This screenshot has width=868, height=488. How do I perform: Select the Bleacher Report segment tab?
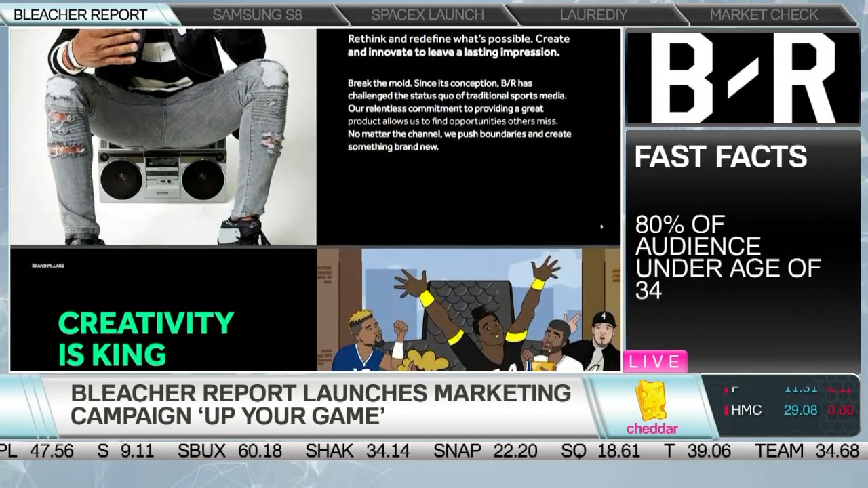pos(81,14)
